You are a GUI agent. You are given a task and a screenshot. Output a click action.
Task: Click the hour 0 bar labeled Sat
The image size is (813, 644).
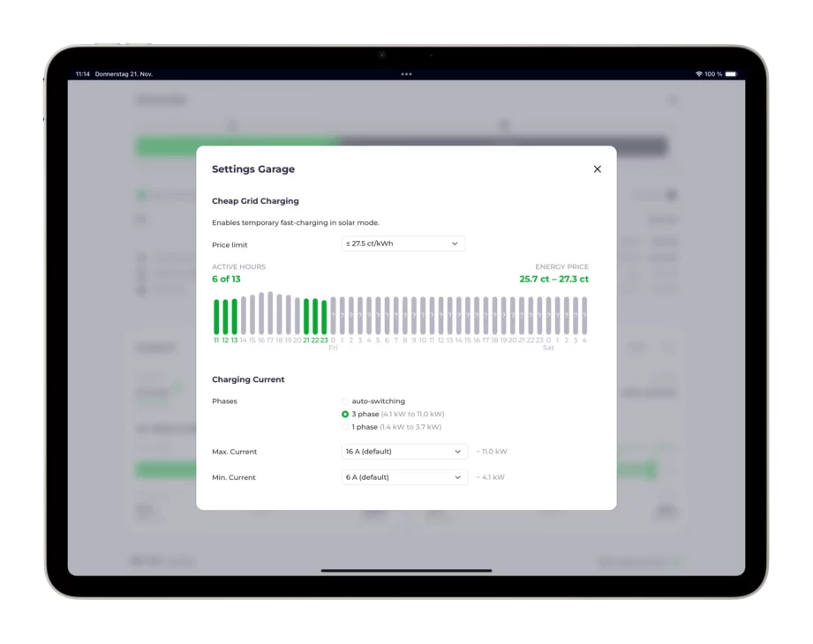(x=548, y=316)
